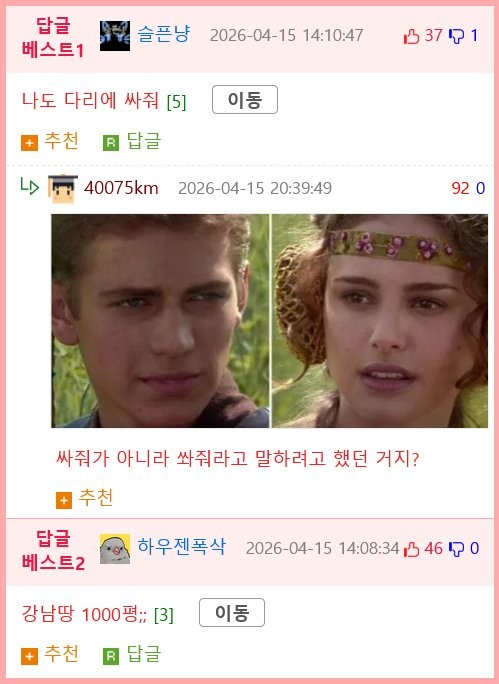Click green R 답글 icon under first comment
The height and width of the screenshot is (684, 499).
tap(110, 143)
